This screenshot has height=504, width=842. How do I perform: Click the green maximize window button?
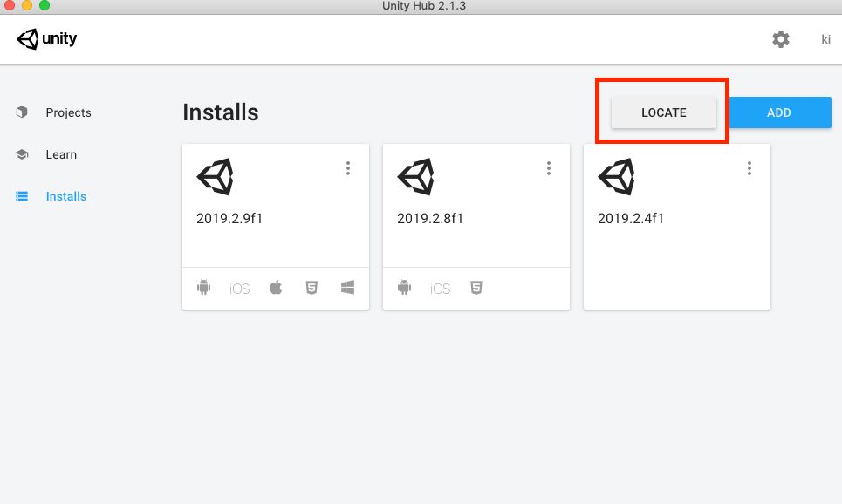click(x=44, y=5)
